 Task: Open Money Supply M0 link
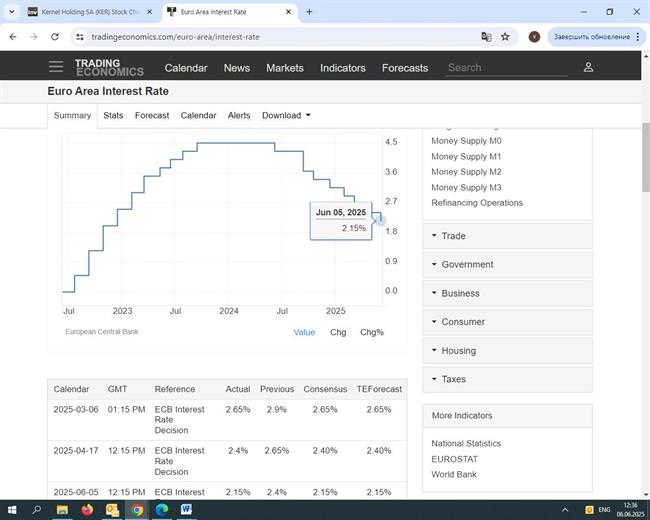point(466,141)
